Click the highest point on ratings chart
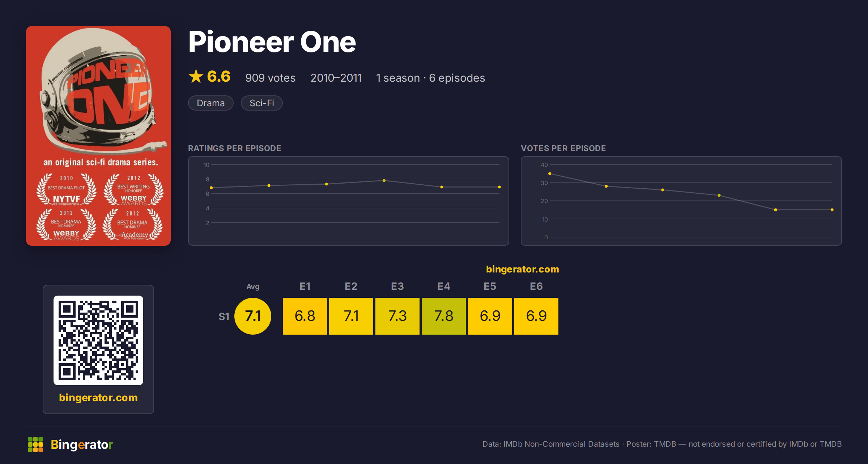This screenshot has width=868, height=464. (x=384, y=180)
